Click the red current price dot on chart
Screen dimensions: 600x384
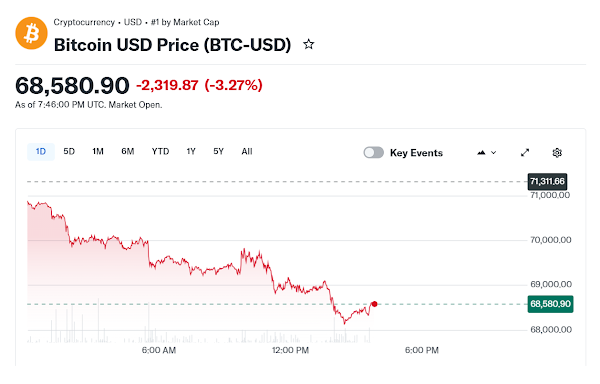[x=374, y=304]
